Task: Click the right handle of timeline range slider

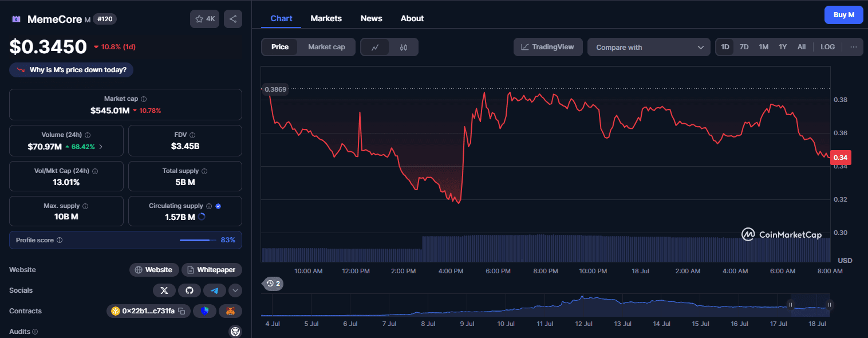Action: pos(829,305)
